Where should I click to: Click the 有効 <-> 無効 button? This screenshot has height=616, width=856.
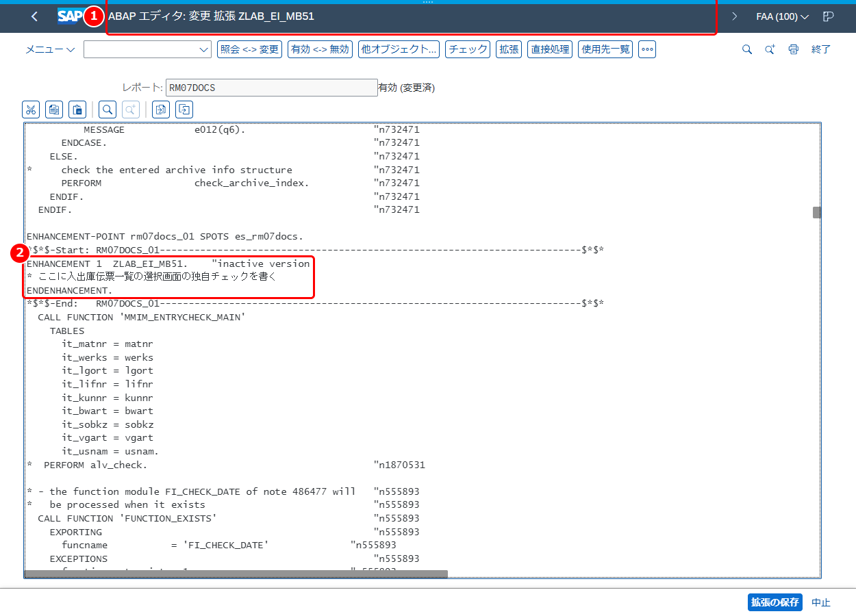pos(320,49)
